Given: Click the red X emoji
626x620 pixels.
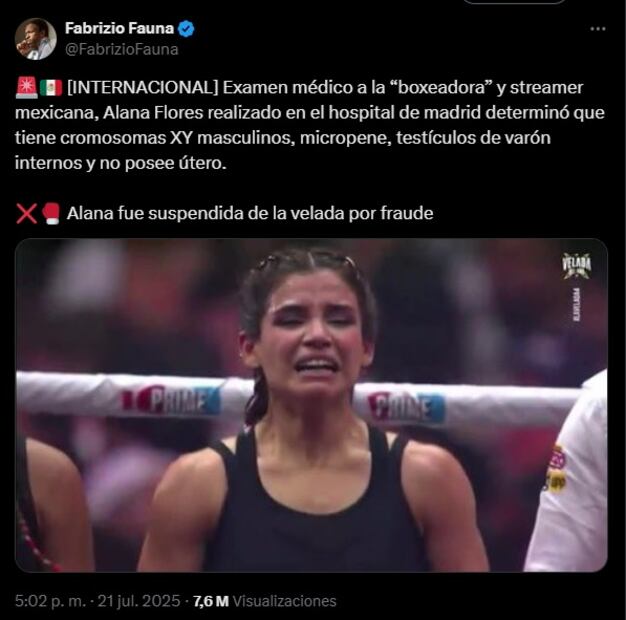Looking at the screenshot, I should click(26, 214).
